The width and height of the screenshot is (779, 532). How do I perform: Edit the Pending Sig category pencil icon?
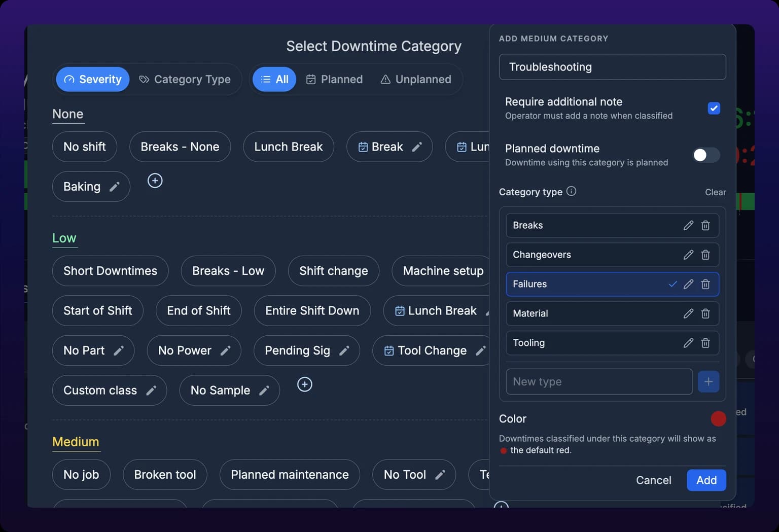click(x=344, y=350)
